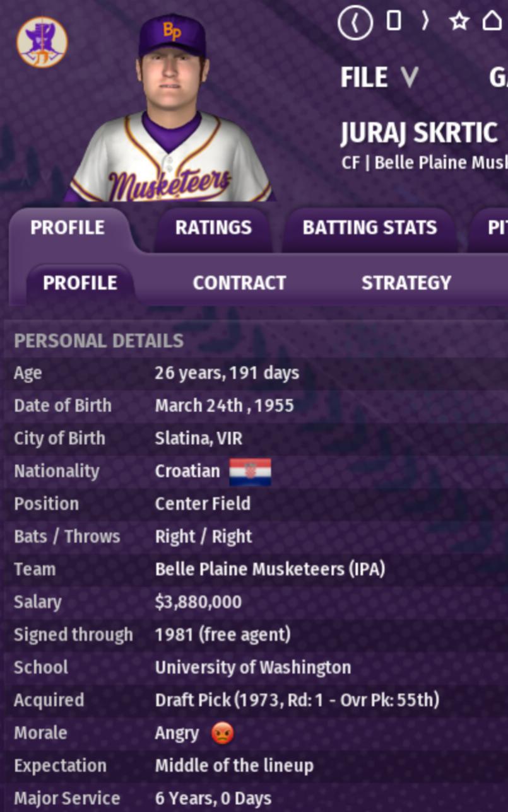Click the angry morale face icon

click(222, 733)
